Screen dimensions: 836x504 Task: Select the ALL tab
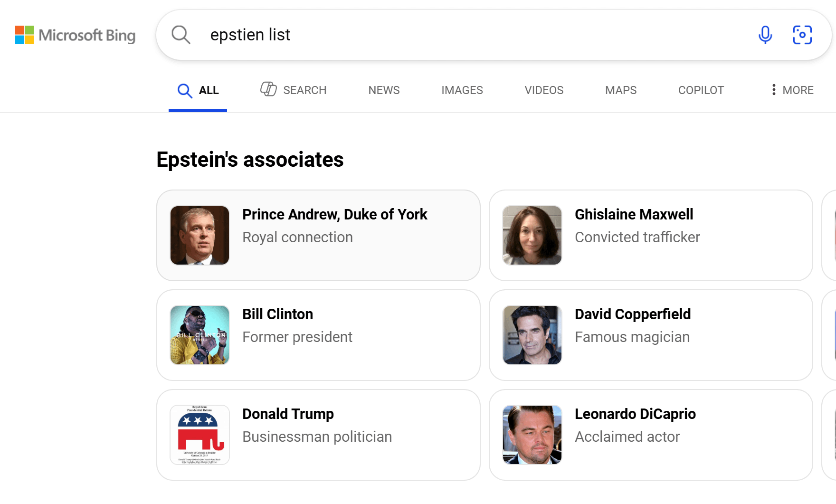click(x=198, y=90)
